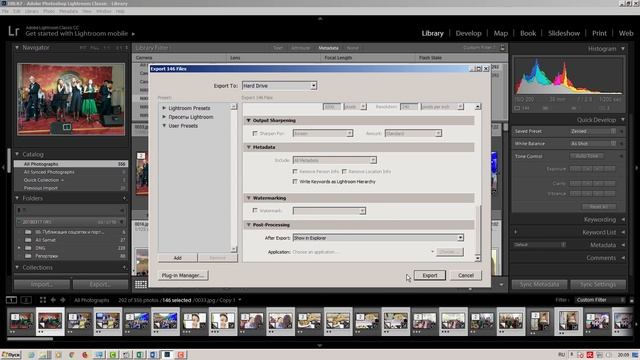The image size is (640, 360).
Task: Select Metadata tab in Library Filter
Action: 328,48
